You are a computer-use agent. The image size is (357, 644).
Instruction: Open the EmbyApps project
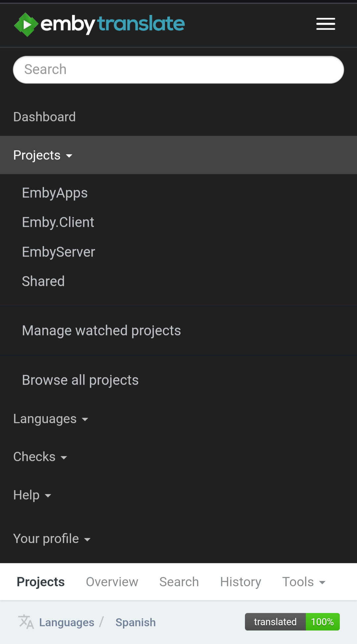(55, 193)
